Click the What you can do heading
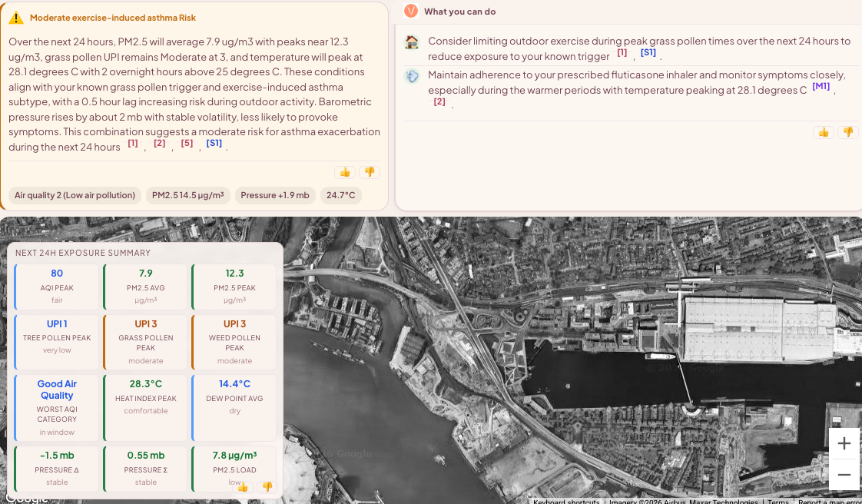This screenshot has width=862, height=504. point(459,12)
